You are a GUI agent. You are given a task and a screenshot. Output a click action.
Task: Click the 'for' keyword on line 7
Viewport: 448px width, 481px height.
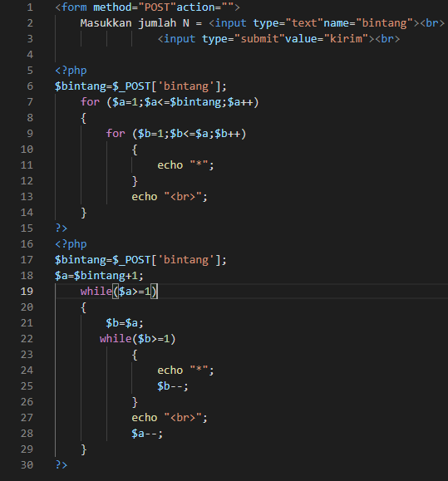[90, 102]
